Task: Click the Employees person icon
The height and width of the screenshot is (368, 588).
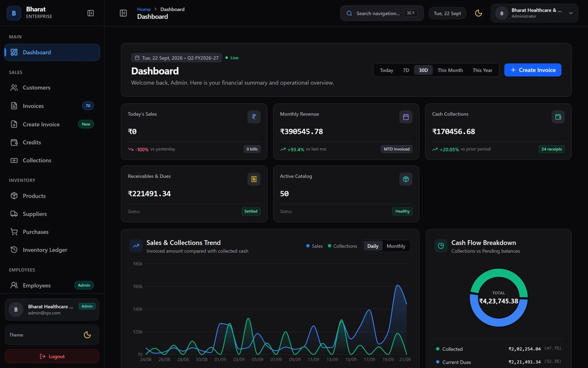Action: [14, 285]
